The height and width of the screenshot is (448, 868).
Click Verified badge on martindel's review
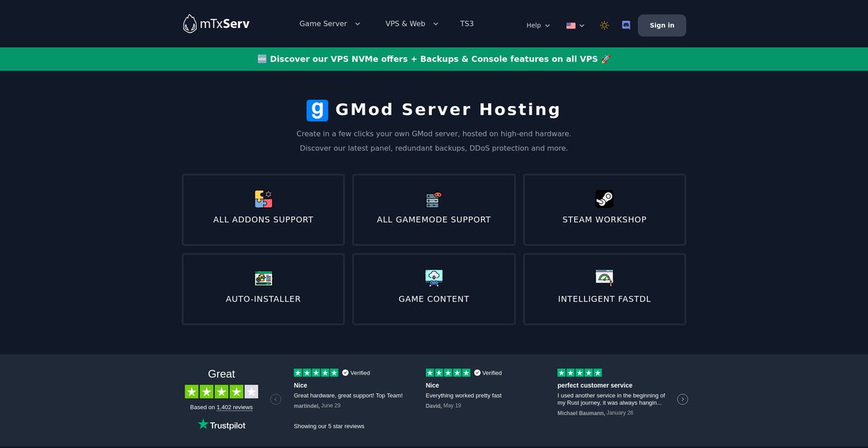pos(356,373)
